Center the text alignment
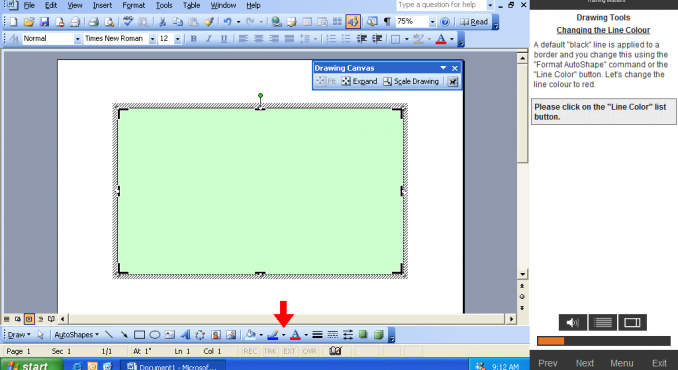 click(x=259, y=39)
